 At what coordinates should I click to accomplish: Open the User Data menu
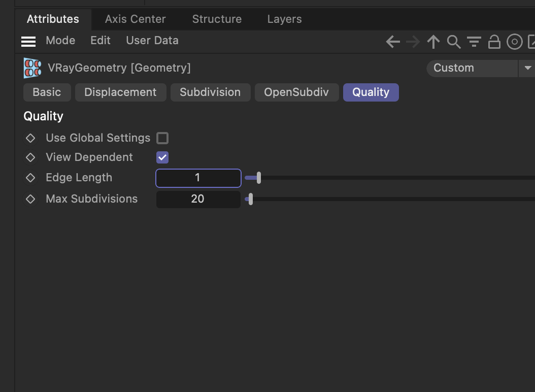152,41
